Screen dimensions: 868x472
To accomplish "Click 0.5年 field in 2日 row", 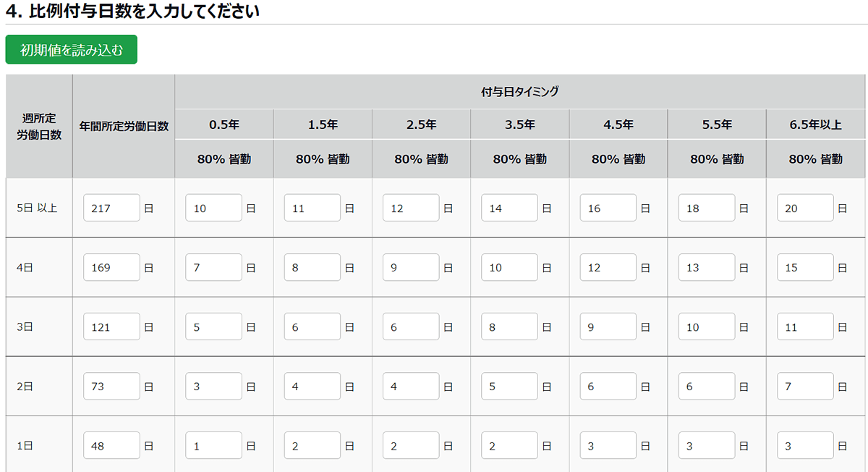I will tap(214, 386).
